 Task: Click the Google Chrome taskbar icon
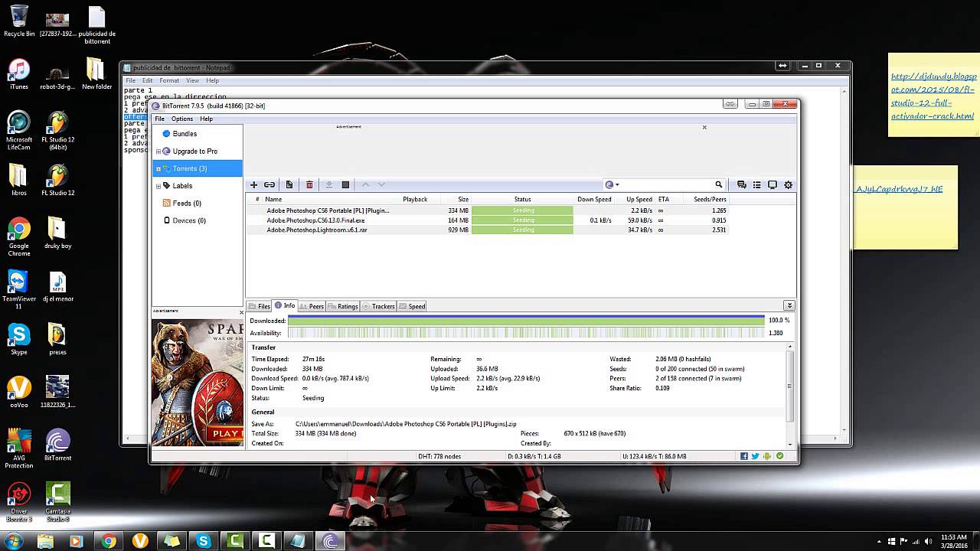[108, 541]
